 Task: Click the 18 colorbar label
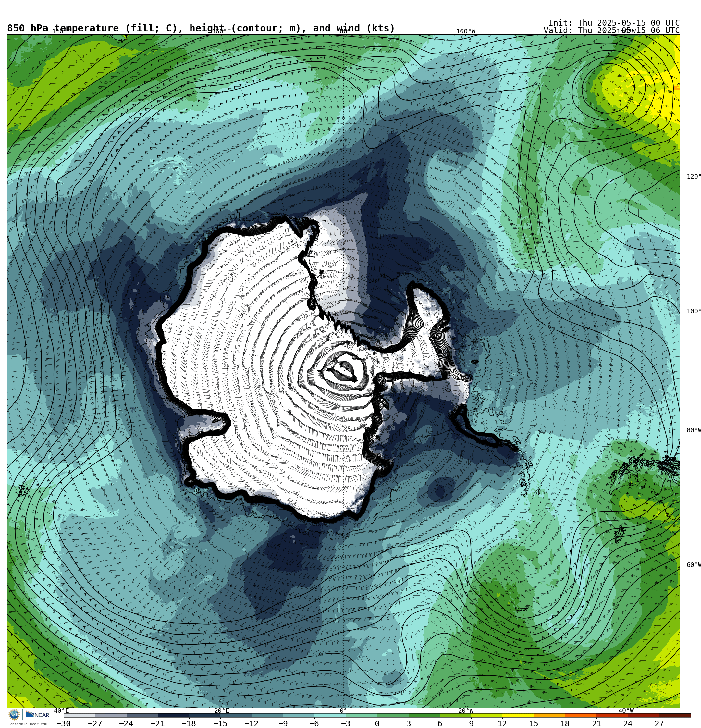(x=565, y=723)
